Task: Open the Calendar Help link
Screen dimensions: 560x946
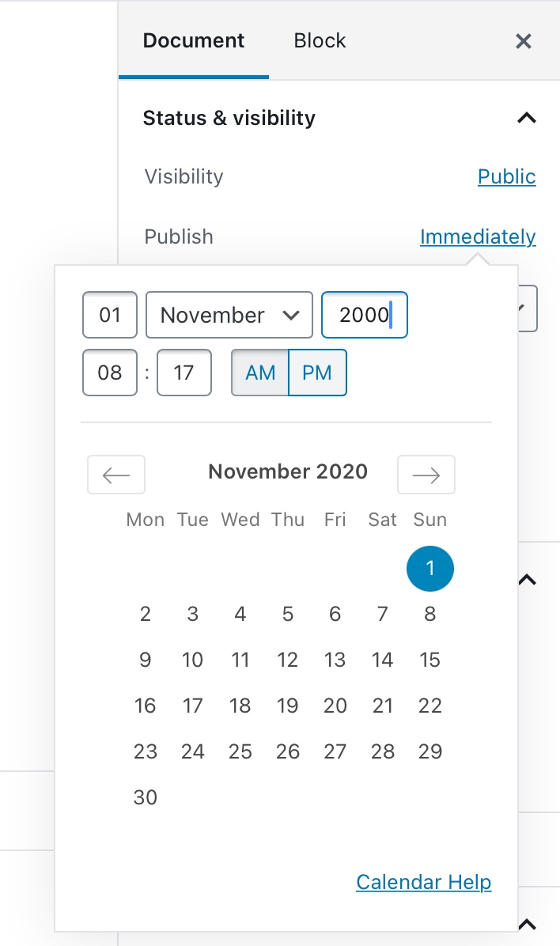Action: pyautogui.click(x=423, y=881)
